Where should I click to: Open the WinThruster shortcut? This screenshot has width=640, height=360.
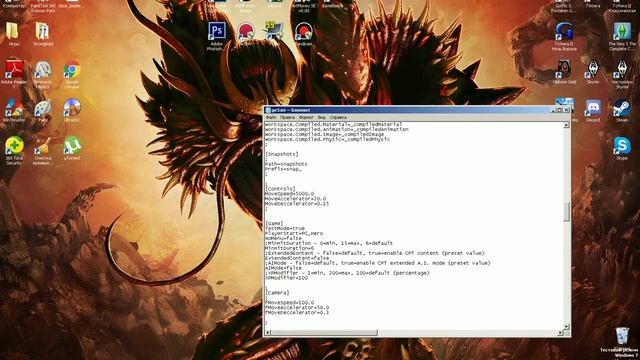coord(13,111)
